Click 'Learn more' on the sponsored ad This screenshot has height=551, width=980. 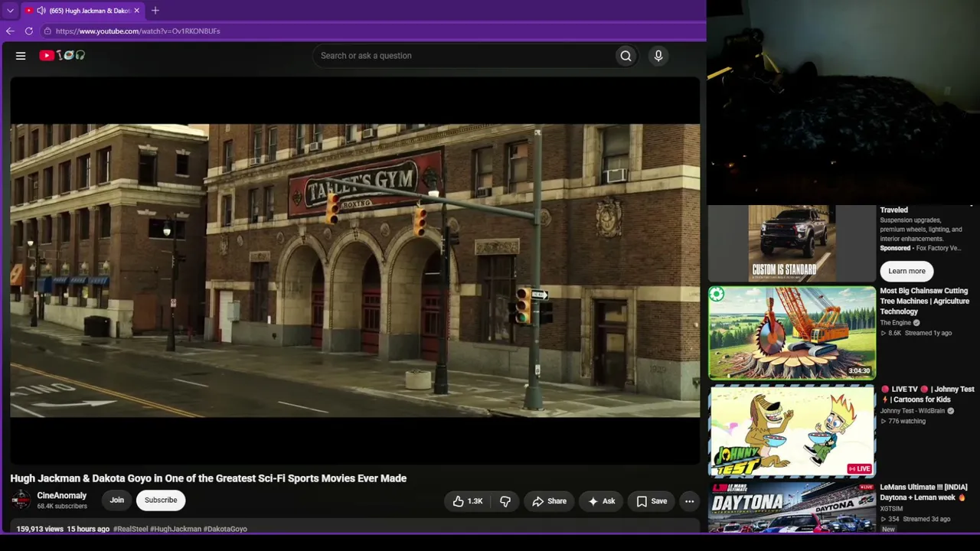906,271
